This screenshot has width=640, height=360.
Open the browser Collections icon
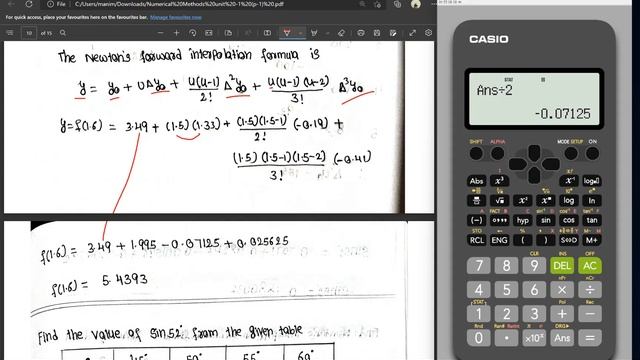[398, 4]
